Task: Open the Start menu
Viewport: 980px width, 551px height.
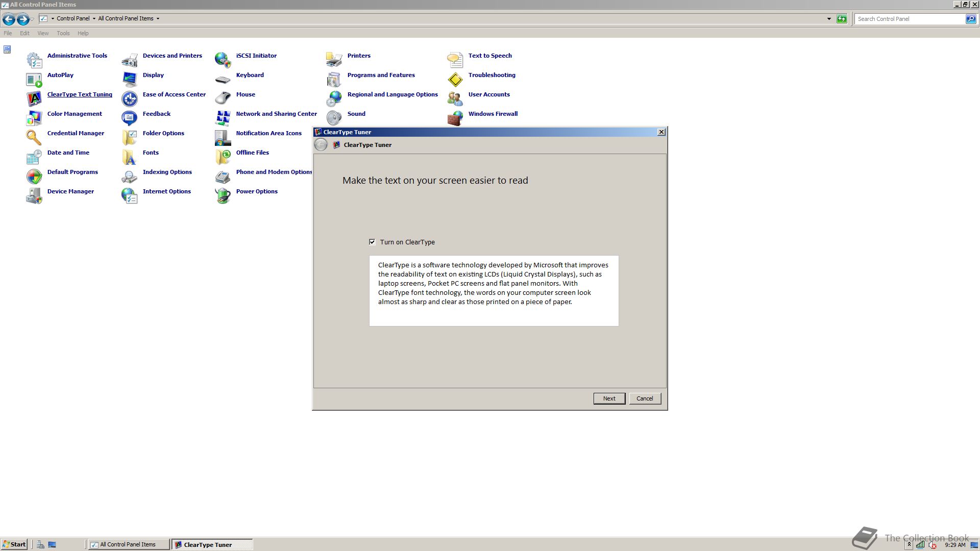Action: click(14, 544)
